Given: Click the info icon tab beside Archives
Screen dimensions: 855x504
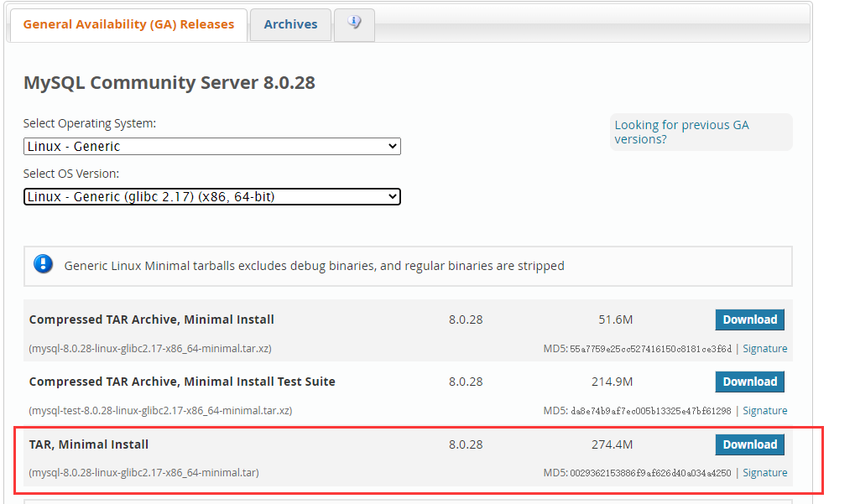Looking at the screenshot, I should click(353, 24).
